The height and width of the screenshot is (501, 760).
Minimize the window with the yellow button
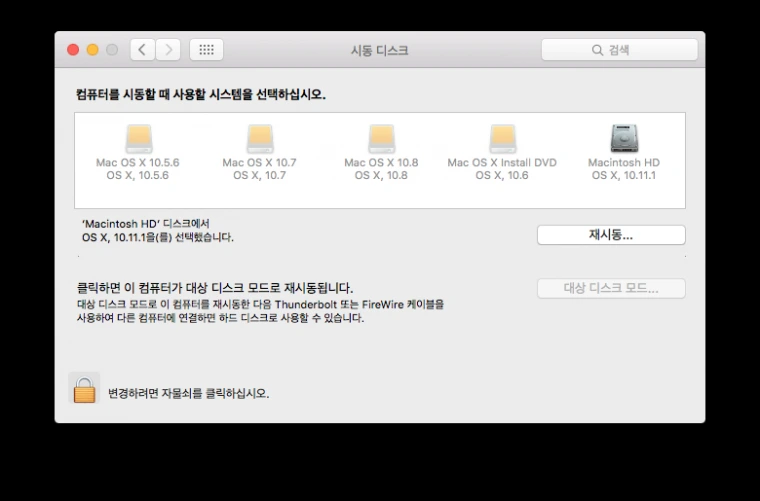[93, 50]
